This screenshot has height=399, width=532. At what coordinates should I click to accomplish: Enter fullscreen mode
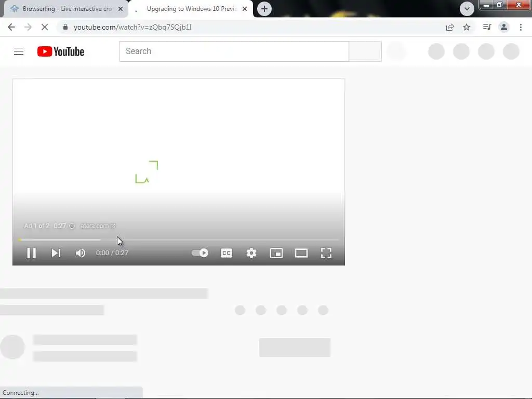coord(326,253)
